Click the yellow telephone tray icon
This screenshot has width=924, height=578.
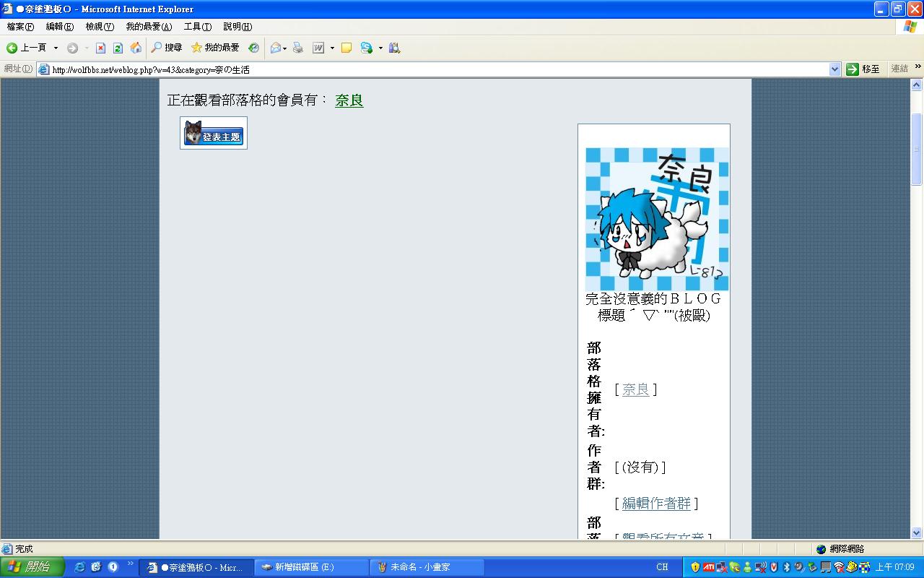click(852, 567)
